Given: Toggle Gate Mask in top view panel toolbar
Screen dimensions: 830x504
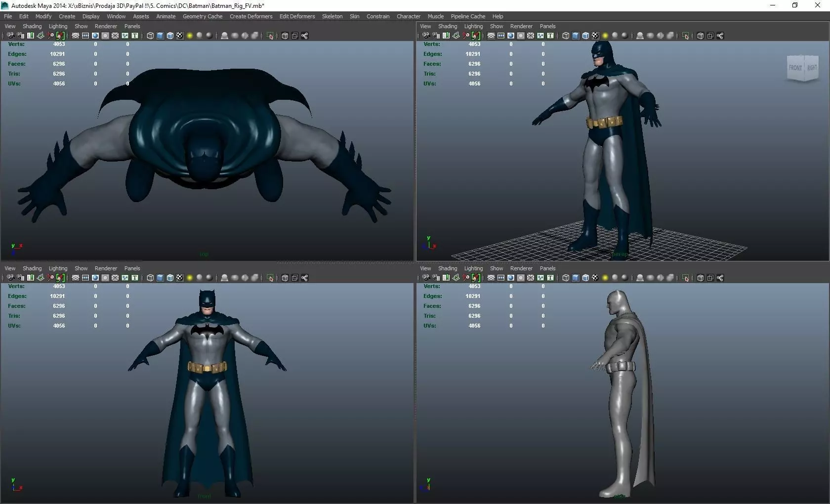Looking at the screenshot, I should (105, 36).
